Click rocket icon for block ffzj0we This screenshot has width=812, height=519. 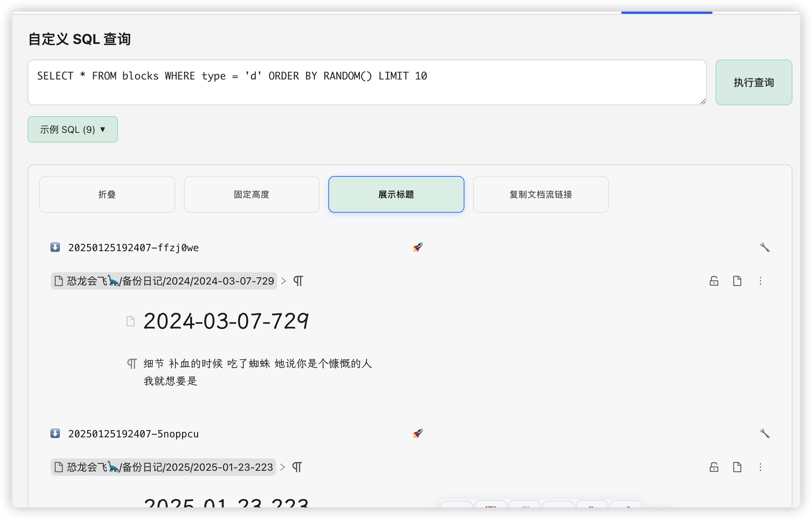click(418, 248)
